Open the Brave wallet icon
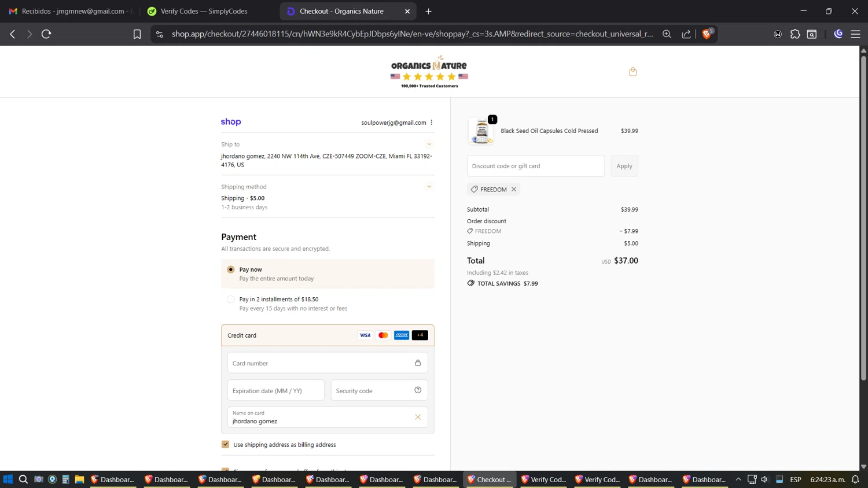Viewport: 868px width, 488px height. [x=778, y=34]
